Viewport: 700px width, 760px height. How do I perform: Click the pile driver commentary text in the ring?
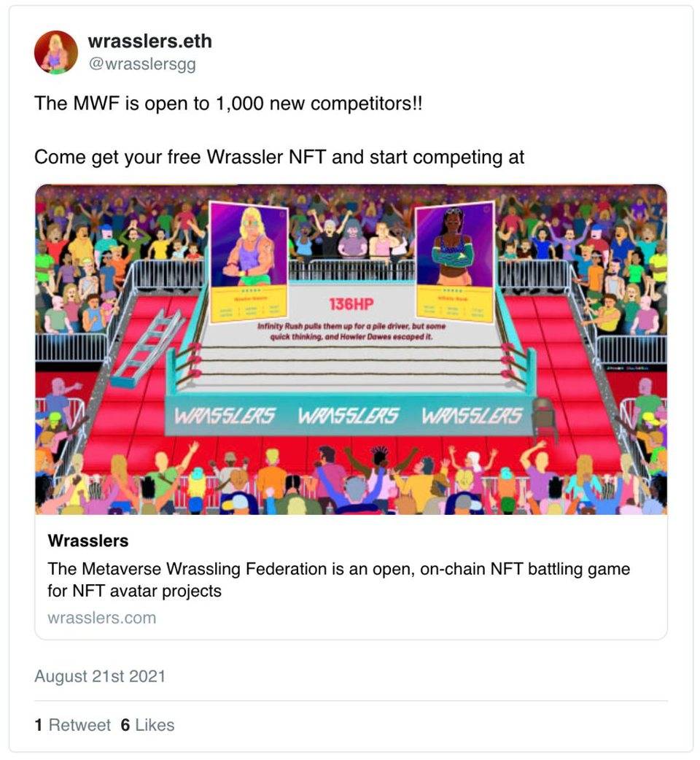point(351,332)
